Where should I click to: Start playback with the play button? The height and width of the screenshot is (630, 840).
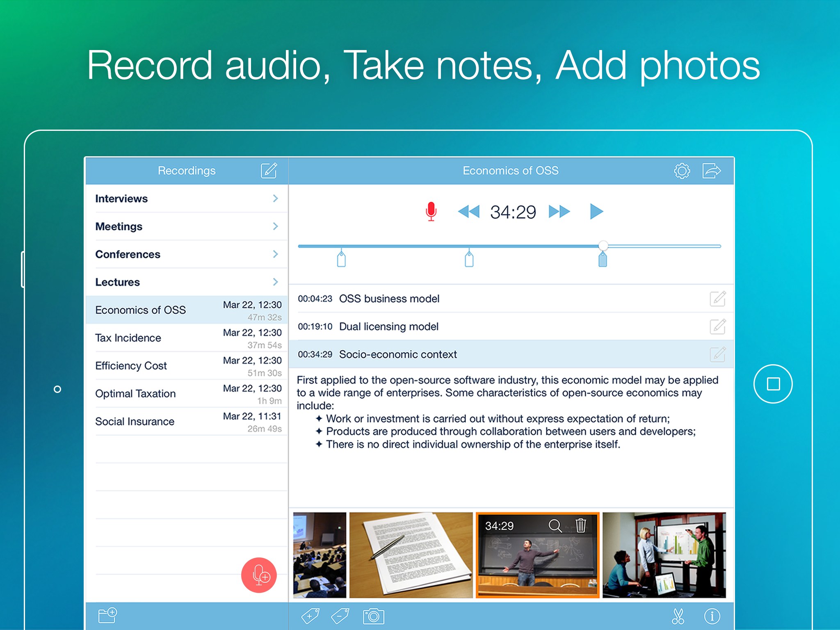(596, 212)
